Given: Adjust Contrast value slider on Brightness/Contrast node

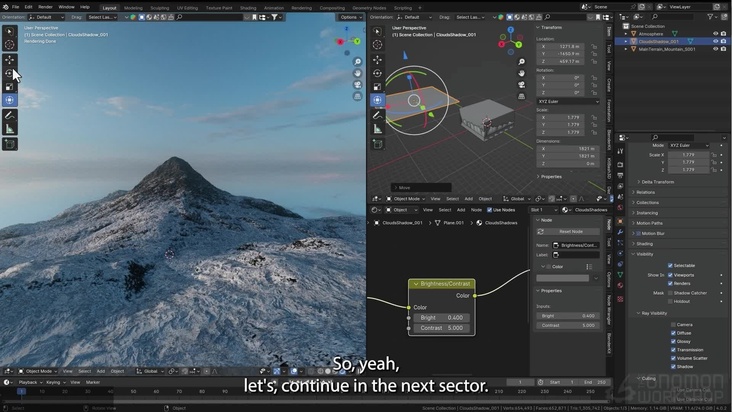Looking at the screenshot, I should [441, 328].
